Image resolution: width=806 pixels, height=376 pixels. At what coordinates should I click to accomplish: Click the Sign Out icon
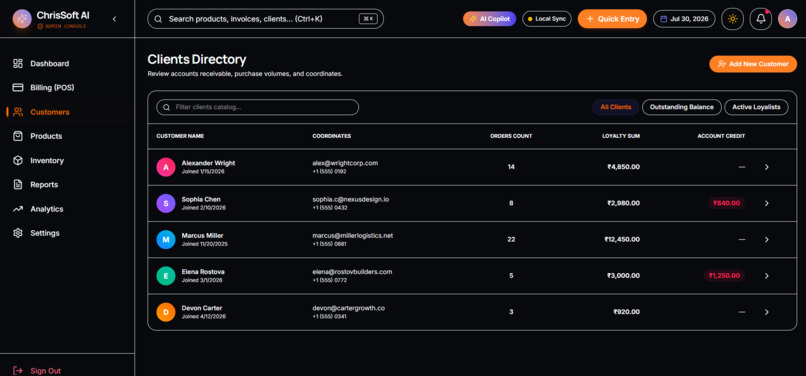tap(18, 370)
